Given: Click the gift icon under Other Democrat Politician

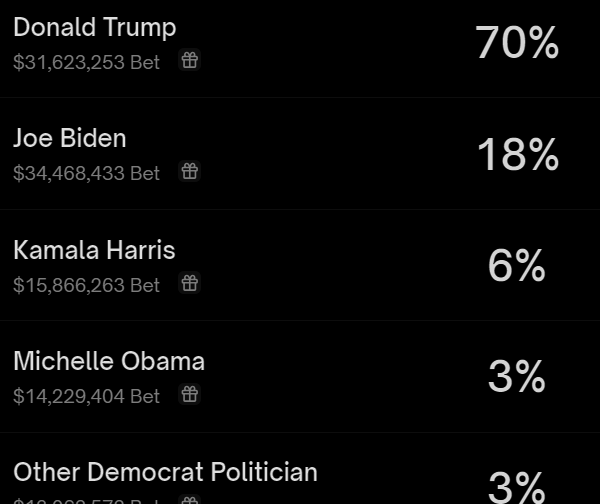Looking at the screenshot, I should (x=190, y=500).
